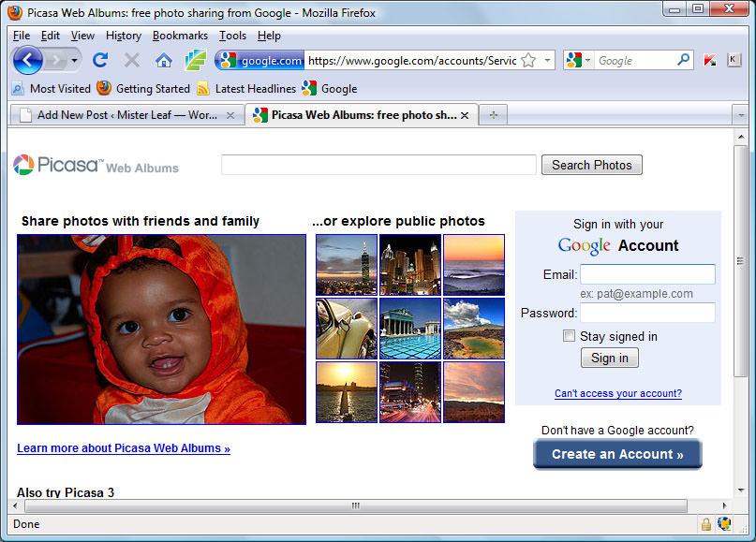The width and height of the screenshot is (756, 542).
Task: Click the horizontal scrollbar at the bottom
Action: 355,505
